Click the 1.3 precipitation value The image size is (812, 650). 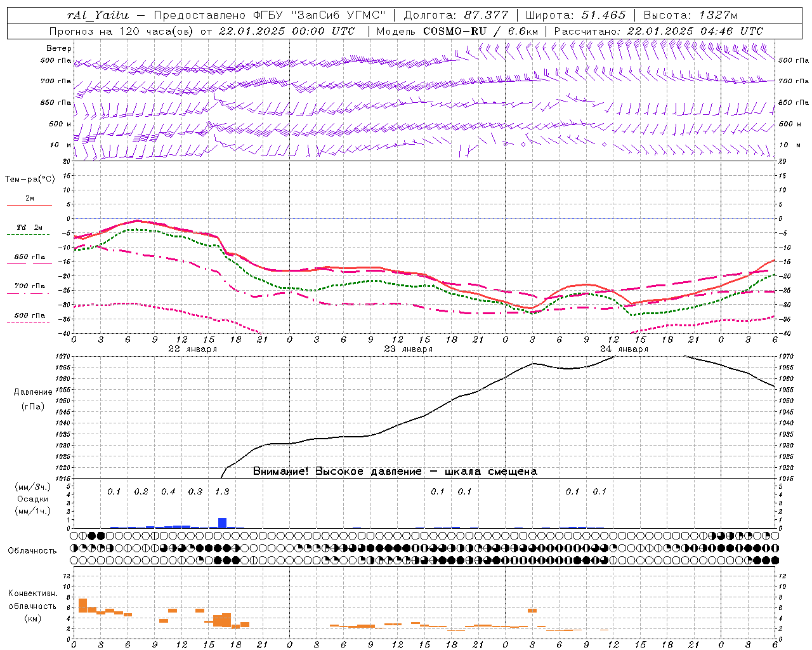pos(222,492)
